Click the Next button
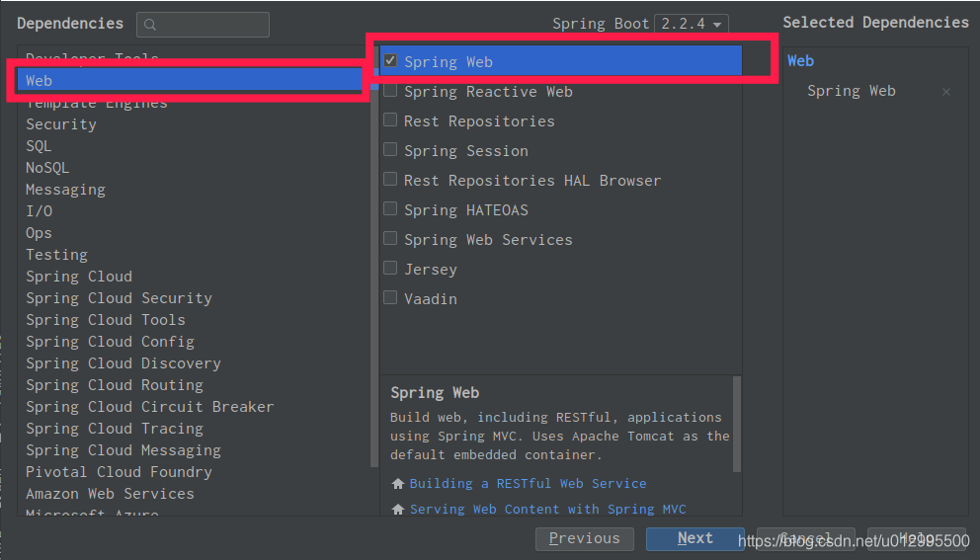The image size is (980, 560). pyautogui.click(x=695, y=538)
